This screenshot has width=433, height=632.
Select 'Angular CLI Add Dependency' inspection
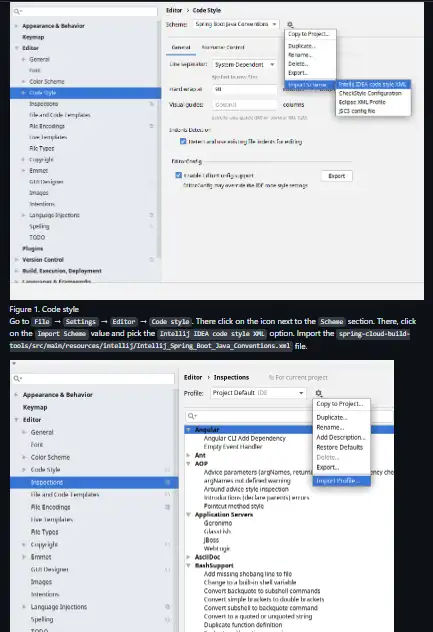pos(245,438)
